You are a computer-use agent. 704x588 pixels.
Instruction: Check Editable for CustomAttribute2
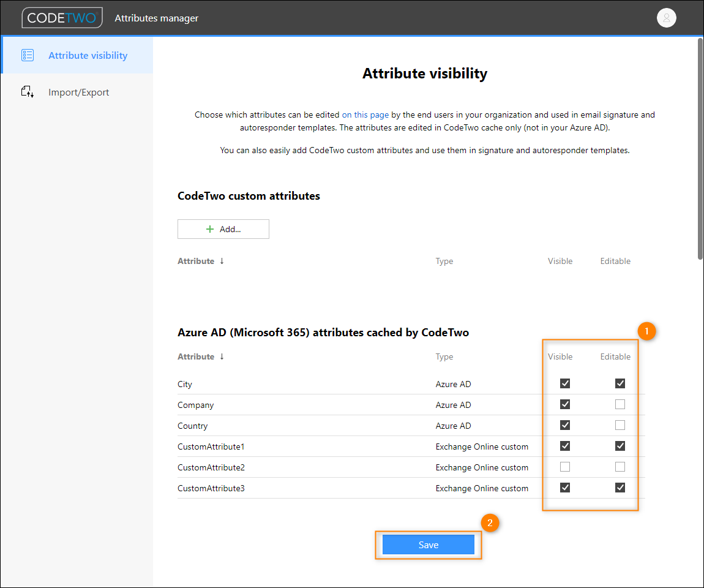tap(620, 467)
